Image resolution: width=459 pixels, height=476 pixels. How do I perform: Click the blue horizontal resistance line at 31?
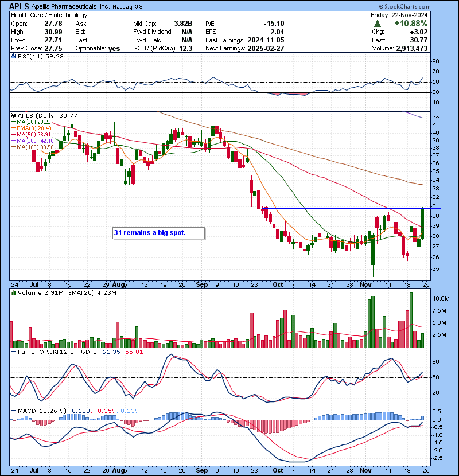tap(352, 208)
